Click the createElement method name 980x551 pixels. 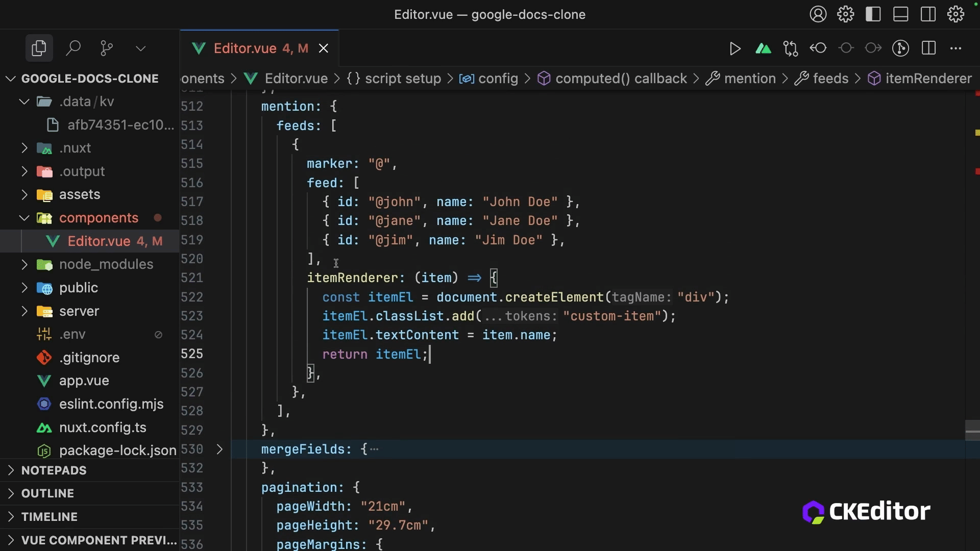tap(554, 297)
